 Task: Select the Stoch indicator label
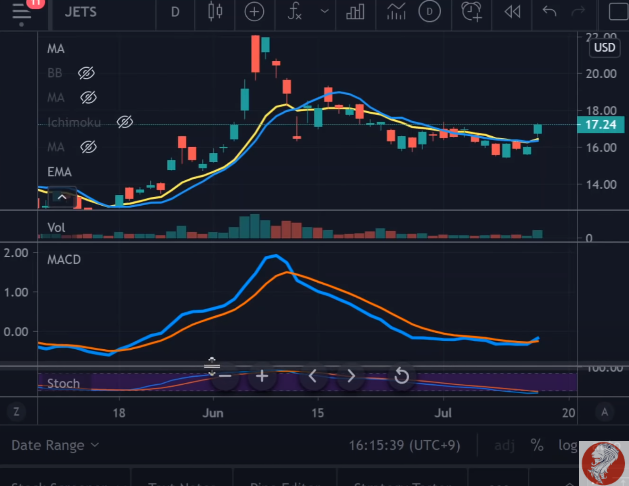pos(63,384)
